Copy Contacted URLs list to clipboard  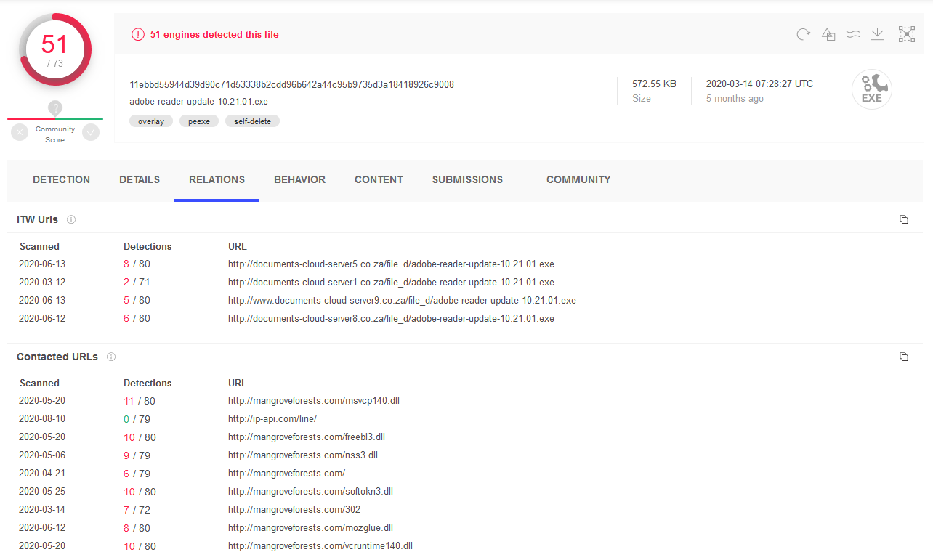tap(904, 357)
